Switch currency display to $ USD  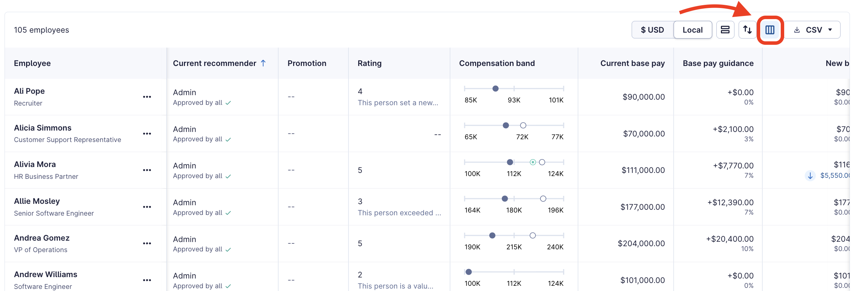tap(652, 30)
